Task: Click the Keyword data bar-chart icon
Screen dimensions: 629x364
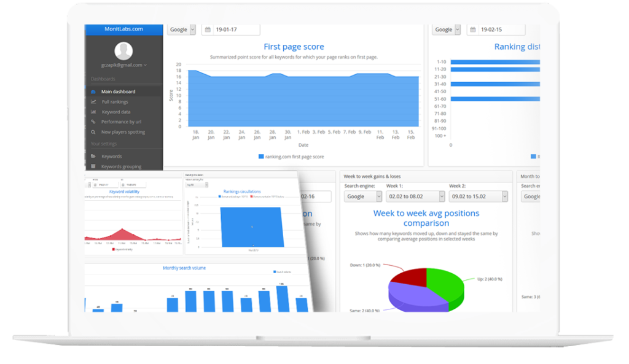Action: pos(93,112)
